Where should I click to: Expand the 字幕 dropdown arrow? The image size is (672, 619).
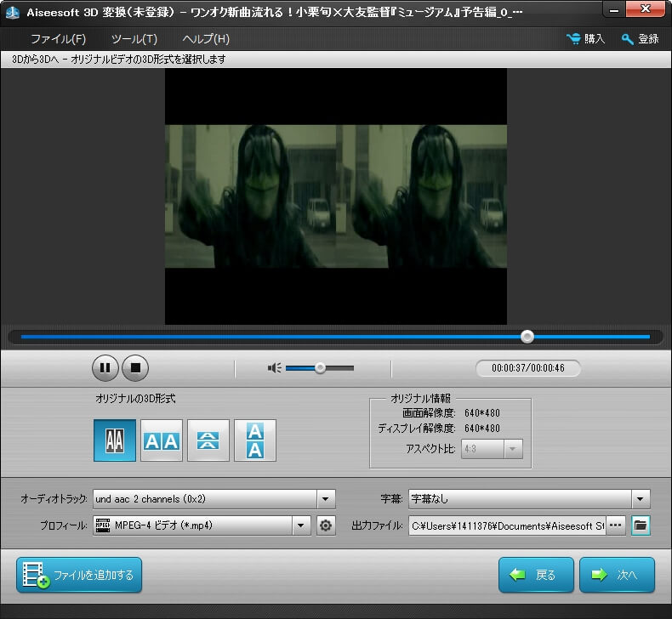coord(641,499)
